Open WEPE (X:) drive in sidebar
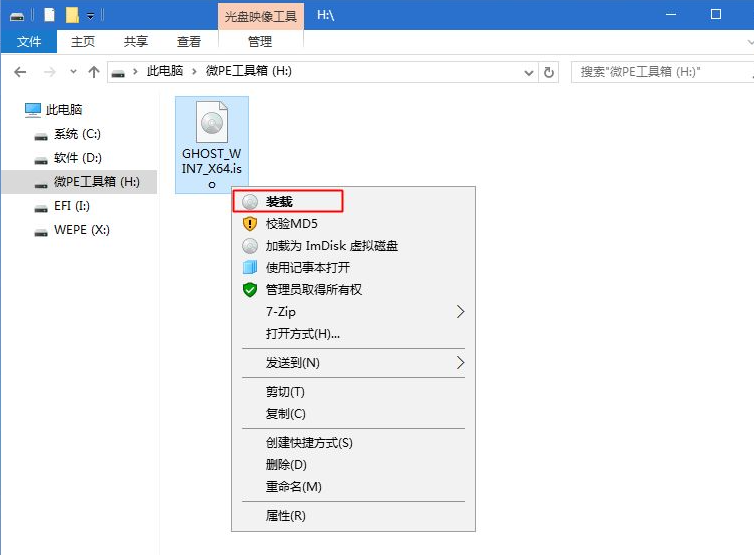The width and height of the screenshot is (754, 555). (82, 230)
